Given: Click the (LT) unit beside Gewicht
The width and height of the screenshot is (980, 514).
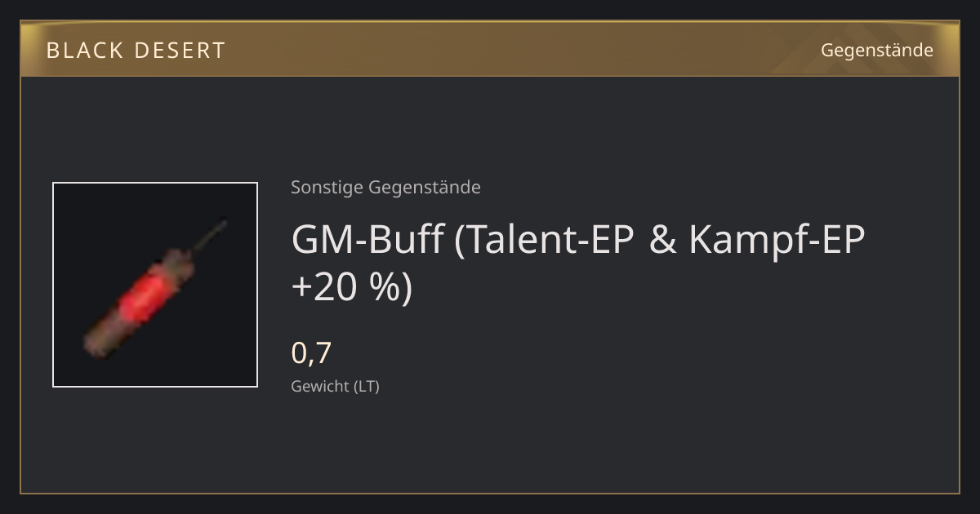Looking at the screenshot, I should (366, 387).
